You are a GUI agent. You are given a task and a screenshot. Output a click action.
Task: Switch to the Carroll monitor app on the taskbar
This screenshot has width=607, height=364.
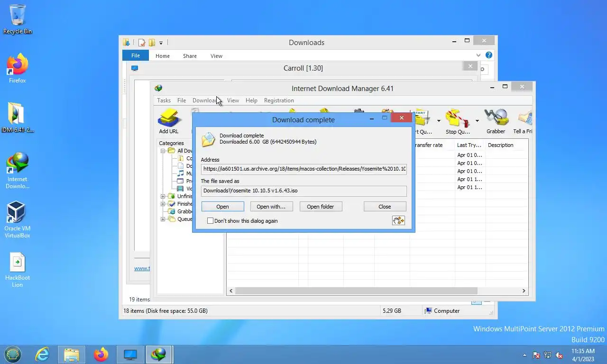130,354
